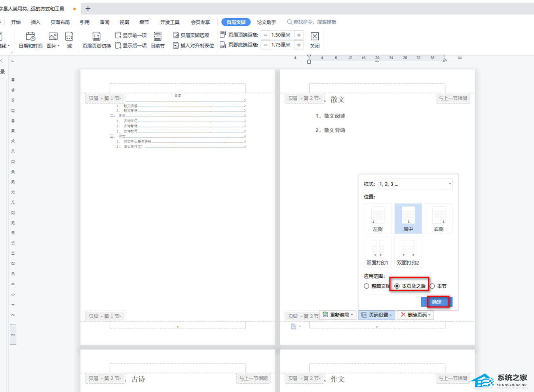This screenshot has width=534, height=392.
Task: Click 与上一节相同 tag on 散文 page
Action: pyautogui.click(x=452, y=98)
